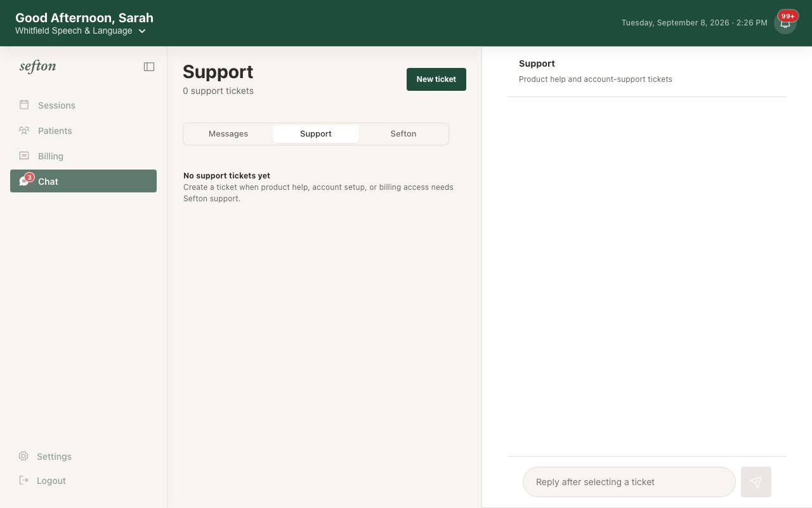Log out via the Logout link
Image resolution: width=812 pixels, height=508 pixels.
point(83,481)
